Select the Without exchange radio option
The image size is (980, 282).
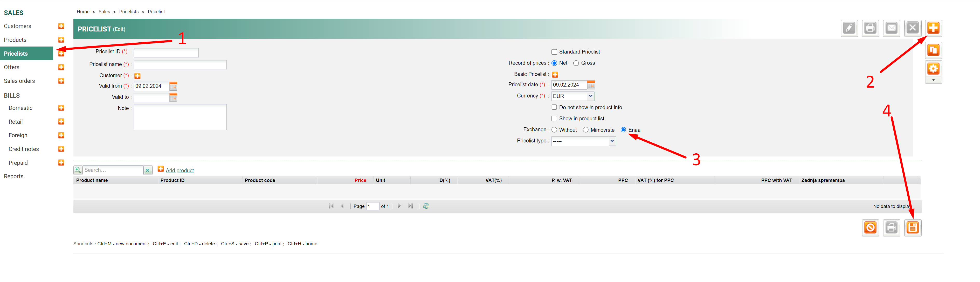point(554,130)
